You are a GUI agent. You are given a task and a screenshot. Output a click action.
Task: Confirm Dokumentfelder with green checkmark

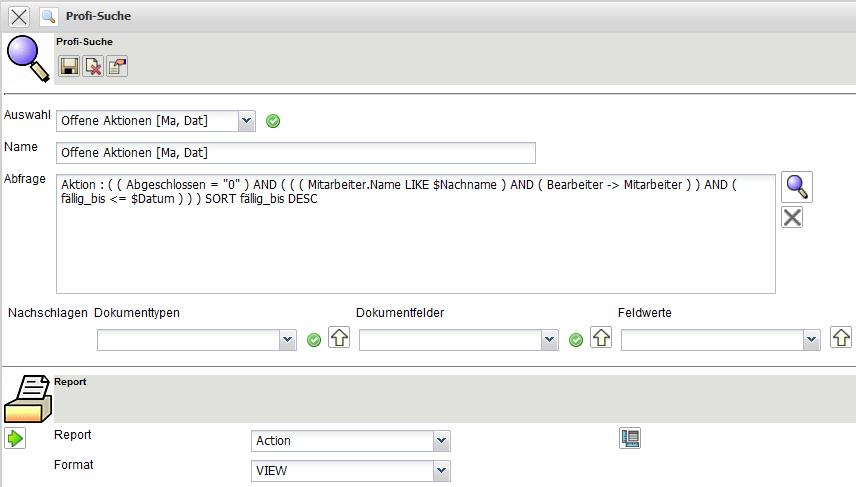(x=576, y=340)
